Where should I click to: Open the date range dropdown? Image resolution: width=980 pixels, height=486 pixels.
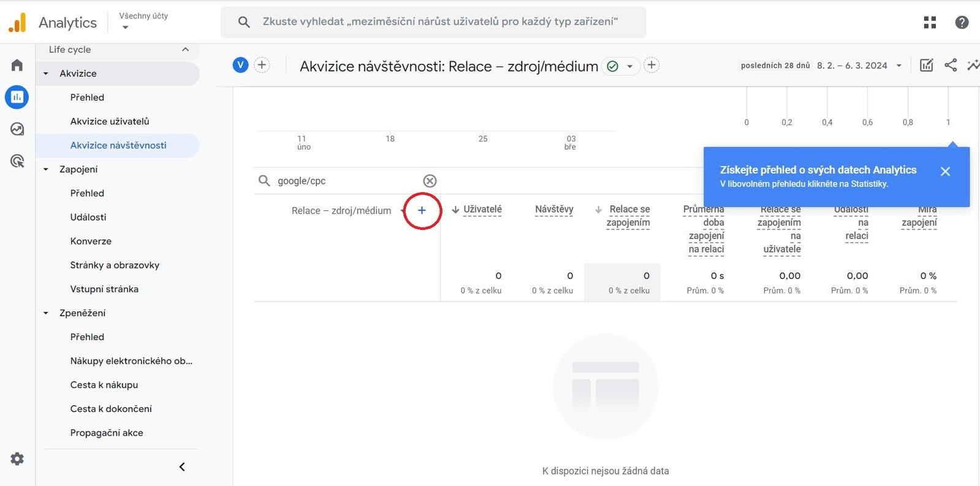click(898, 66)
